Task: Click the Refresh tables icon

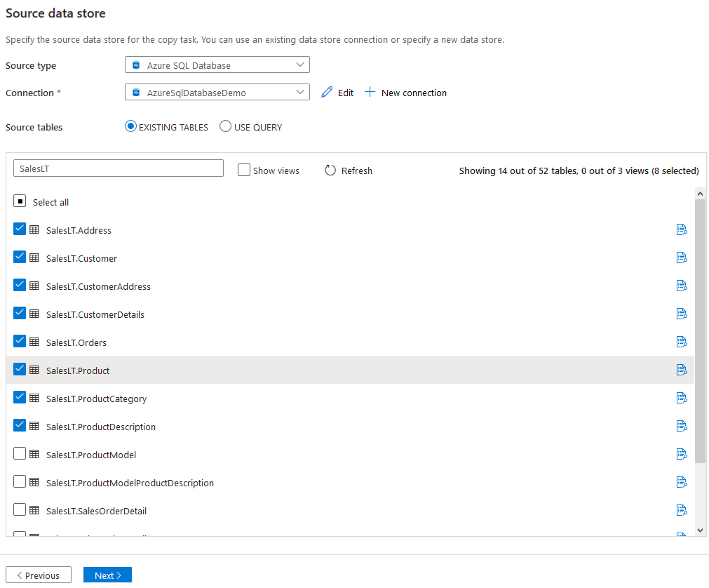Action: click(x=331, y=171)
